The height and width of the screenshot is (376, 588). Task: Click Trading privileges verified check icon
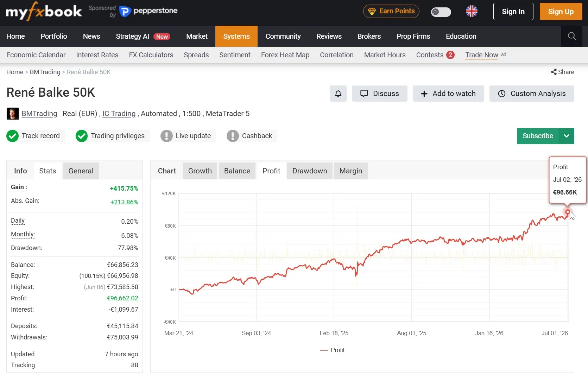click(x=82, y=136)
